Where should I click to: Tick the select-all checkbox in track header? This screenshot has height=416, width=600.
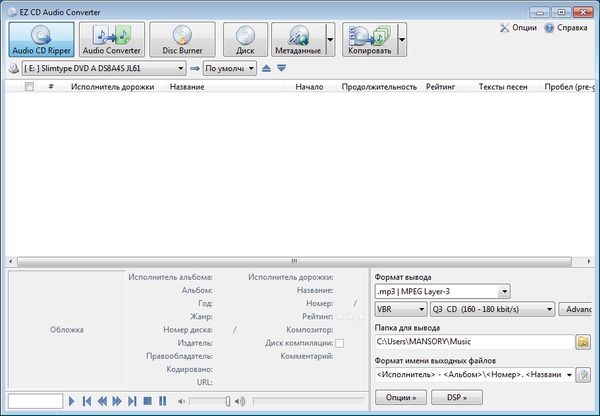[29, 88]
